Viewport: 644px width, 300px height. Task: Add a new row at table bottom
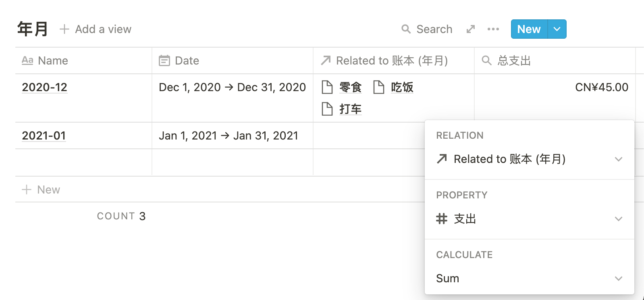(41, 190)
